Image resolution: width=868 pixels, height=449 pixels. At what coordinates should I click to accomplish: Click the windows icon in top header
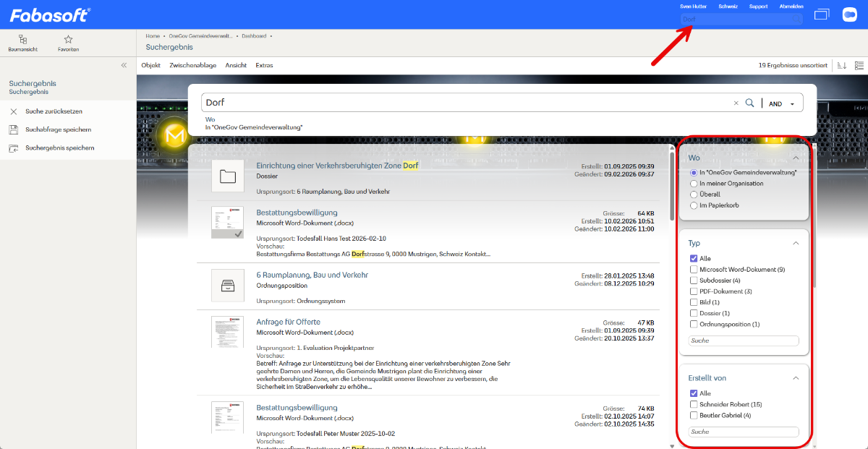[821, 14]
